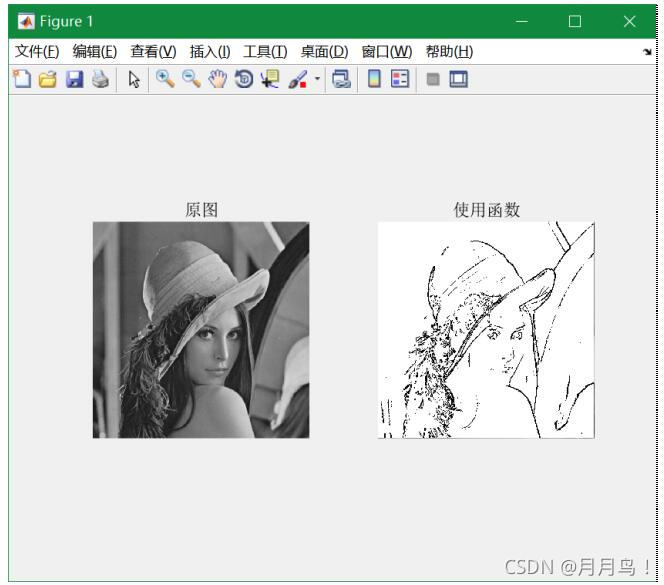Expand the Brush tool color dropdown arrow
Screen dimensions: 664x585
coord(317,79)
